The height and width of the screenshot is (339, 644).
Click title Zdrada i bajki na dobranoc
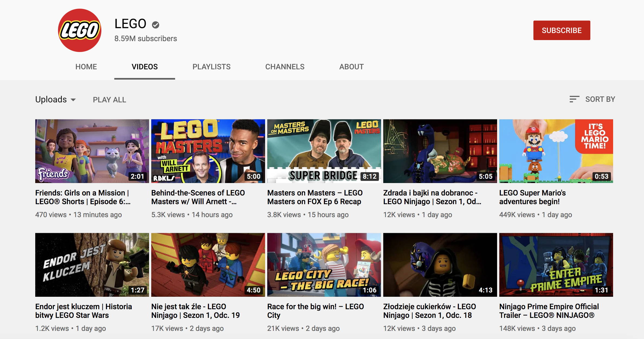432,197
